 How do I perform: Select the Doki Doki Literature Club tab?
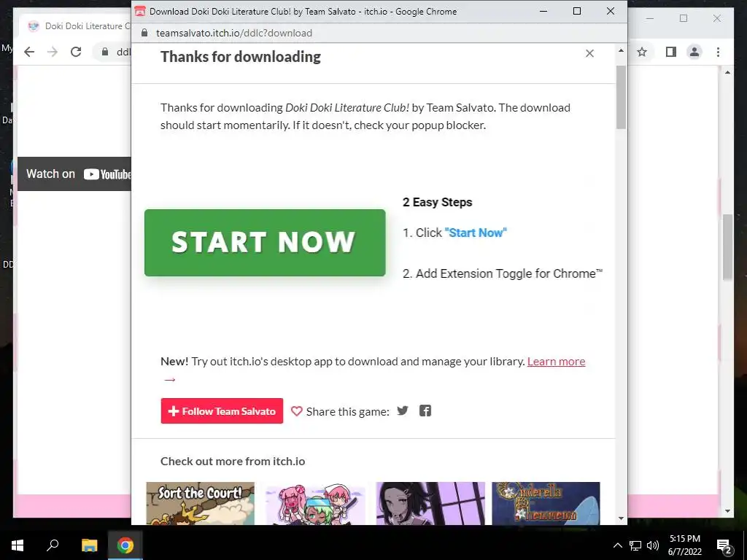click(79, 26)
